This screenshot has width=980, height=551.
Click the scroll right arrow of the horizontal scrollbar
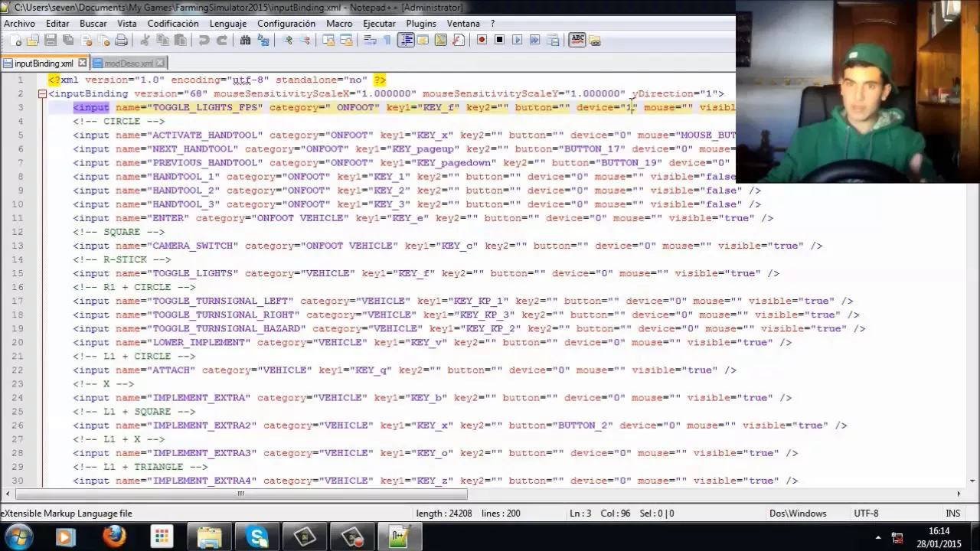point(959,494)
